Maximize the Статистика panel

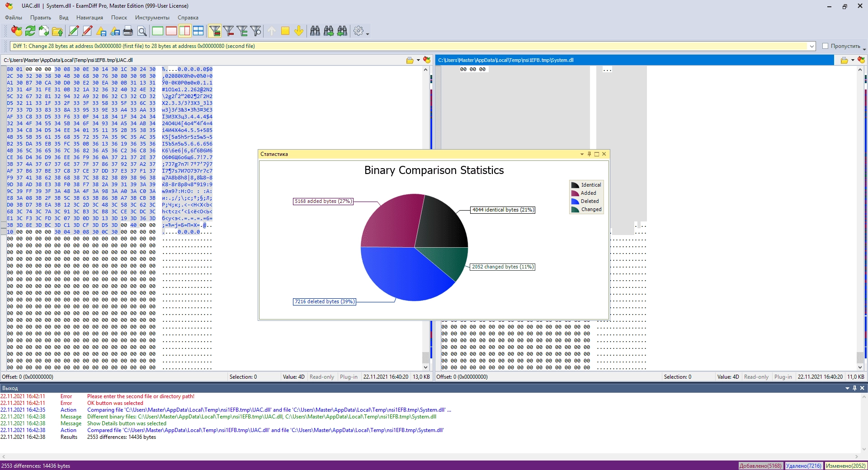596,154
